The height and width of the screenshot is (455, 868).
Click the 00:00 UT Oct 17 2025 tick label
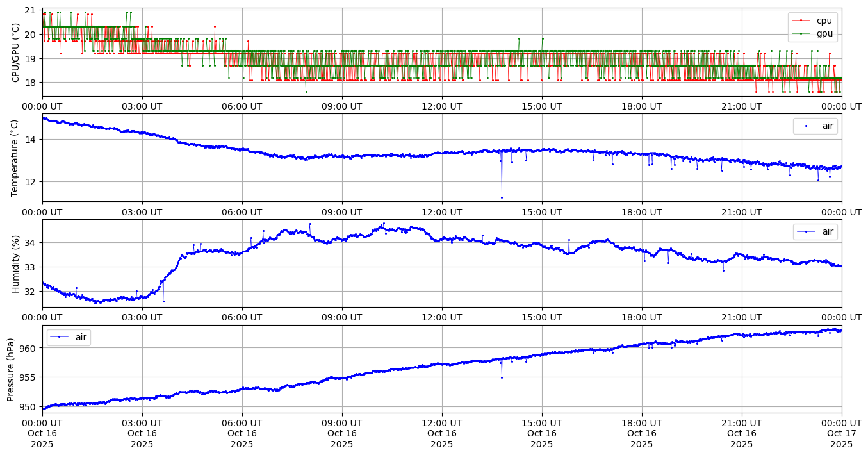[841, 433]
